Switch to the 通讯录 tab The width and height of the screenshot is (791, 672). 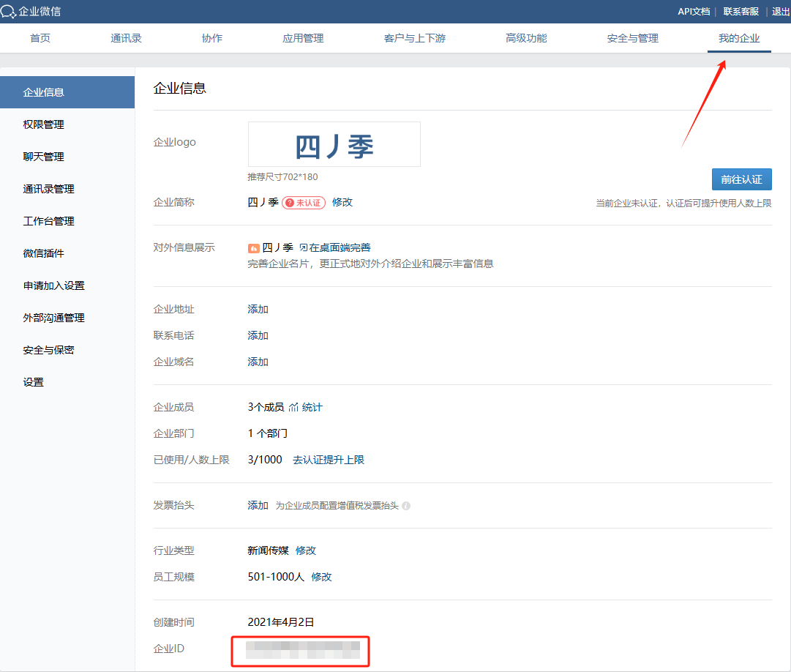[126, 38]
